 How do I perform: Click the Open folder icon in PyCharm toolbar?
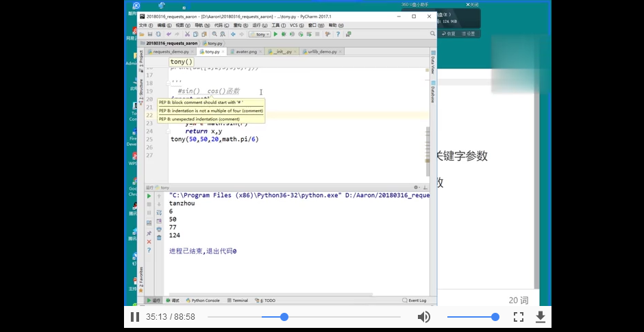pos(142,34)
